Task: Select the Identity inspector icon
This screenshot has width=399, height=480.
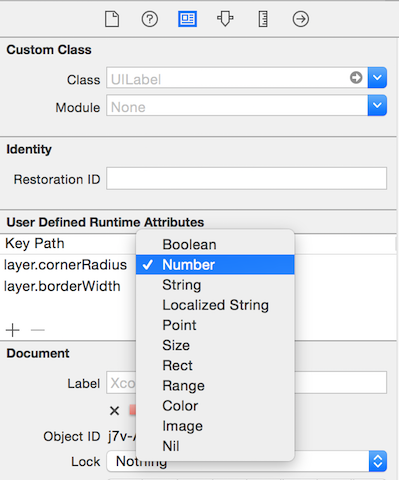Action: click(187, 19)
